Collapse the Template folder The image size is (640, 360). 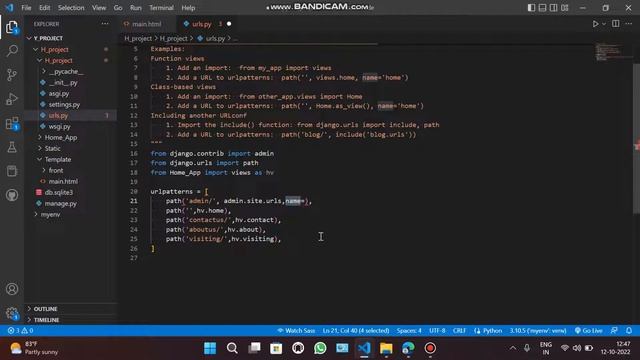(58, 160)
